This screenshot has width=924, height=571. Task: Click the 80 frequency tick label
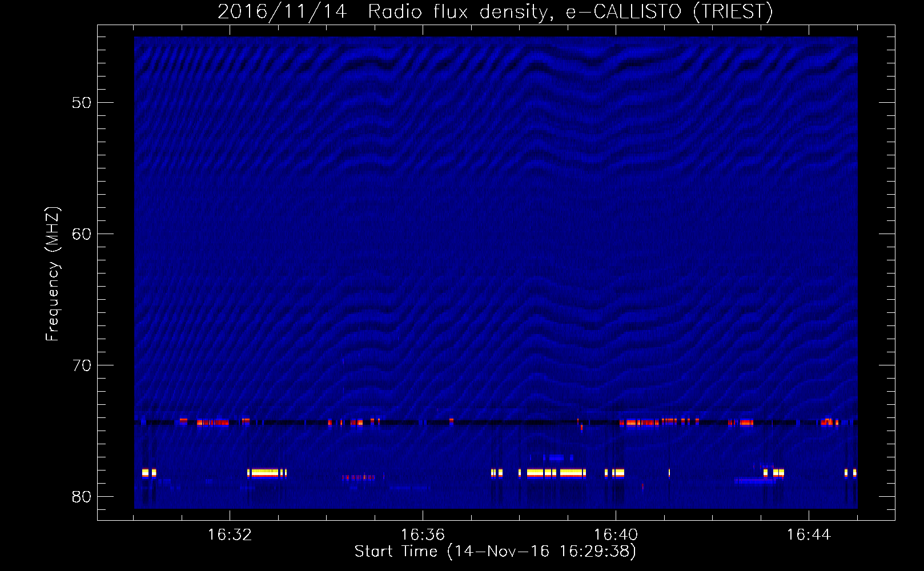pyautogui.click(x=82, y=497)
